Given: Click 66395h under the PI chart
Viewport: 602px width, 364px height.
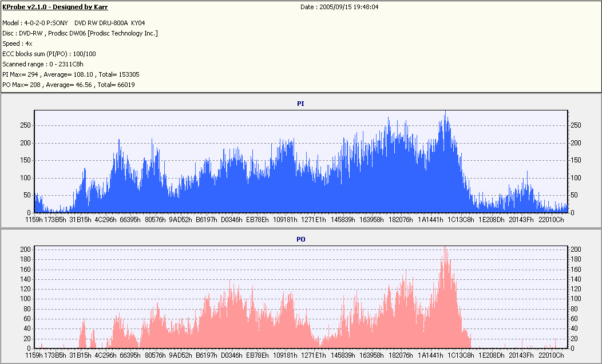Looking at the screenshot, I should [x=130, y=220].
